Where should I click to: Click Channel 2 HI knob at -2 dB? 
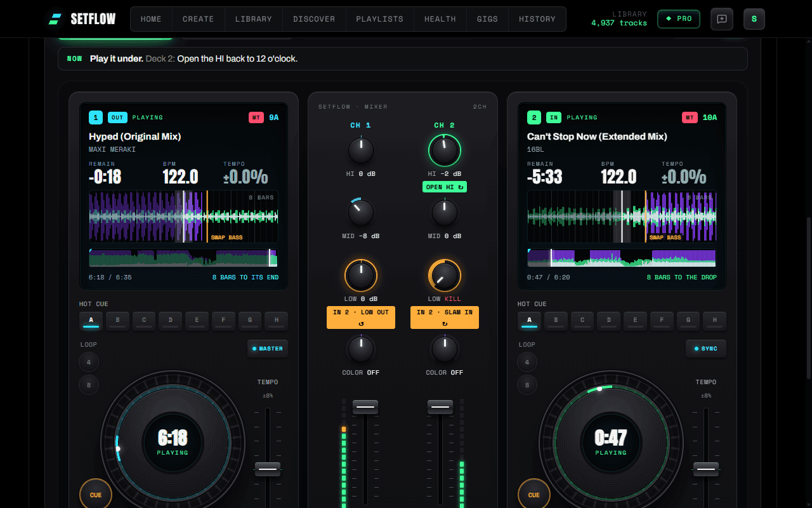coord(445,150)
